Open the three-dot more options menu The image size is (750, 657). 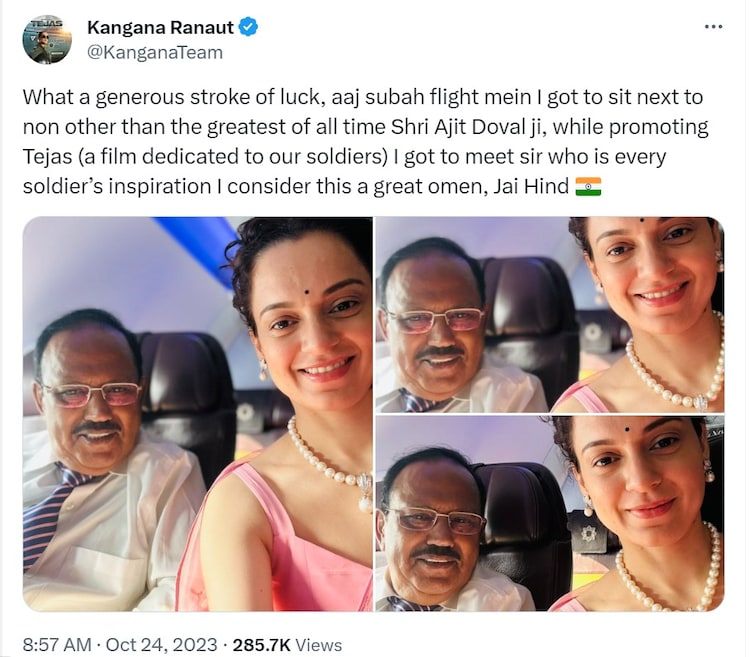pos(714,27)
